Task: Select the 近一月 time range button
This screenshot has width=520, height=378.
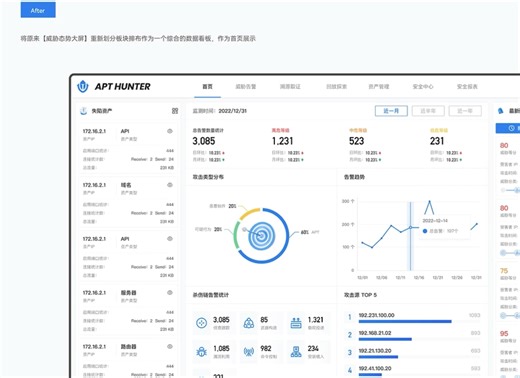Action: tap(391, 111)
